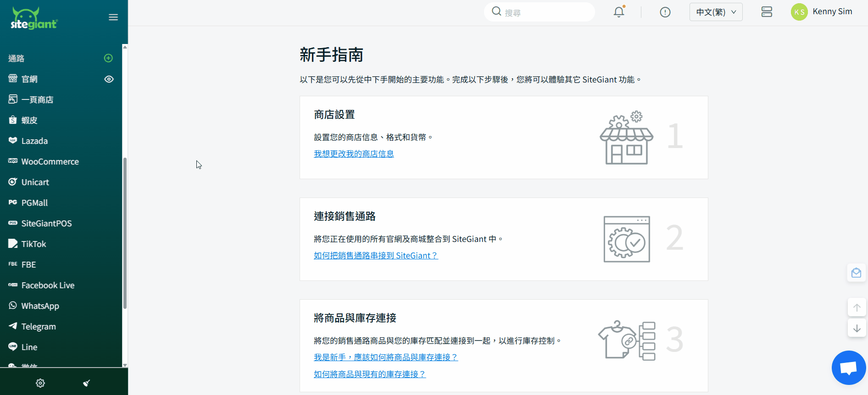Open the Kenny Sim account menu
Image resolution: width=868 pixels, height=395 pixels.
(x=822, y=12)
